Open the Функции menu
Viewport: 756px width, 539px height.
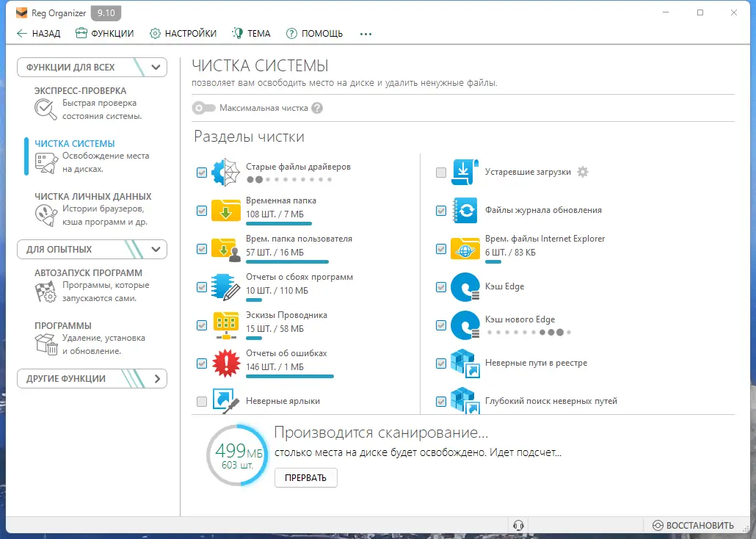(x=105, y=33)
